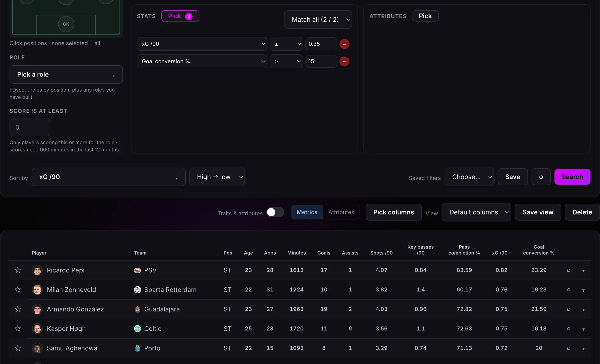Inspect Armando González via magnifier icon

tap(568, 309)
